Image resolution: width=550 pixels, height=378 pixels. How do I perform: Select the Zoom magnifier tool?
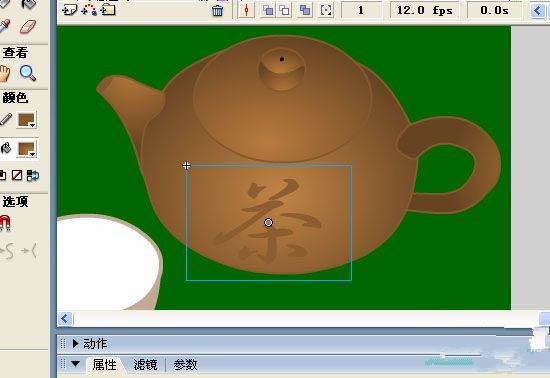coord(28,73)
